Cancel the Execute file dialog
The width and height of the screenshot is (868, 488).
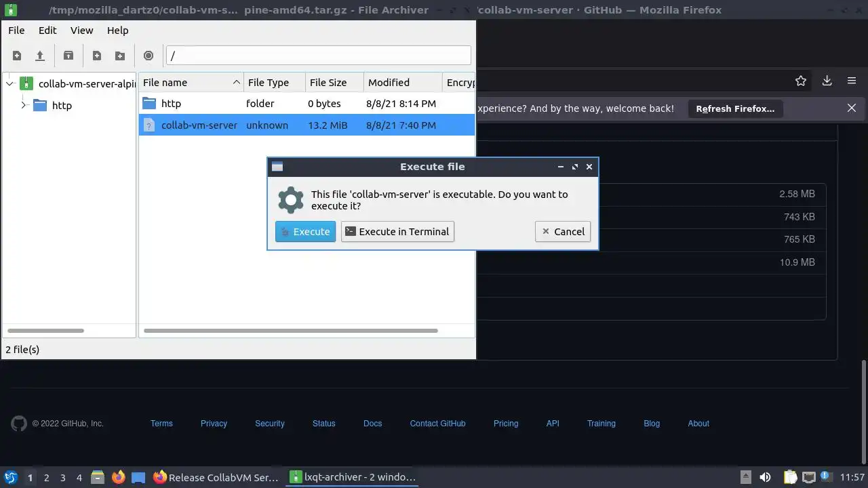click(x=563, y=231)
